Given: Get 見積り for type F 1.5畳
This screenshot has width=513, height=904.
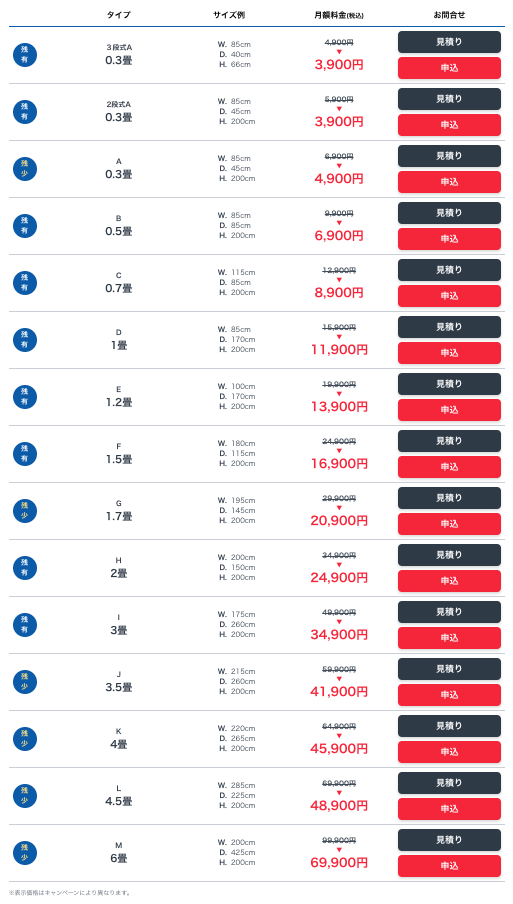Looking at the screenshot, I should (449, 441).
